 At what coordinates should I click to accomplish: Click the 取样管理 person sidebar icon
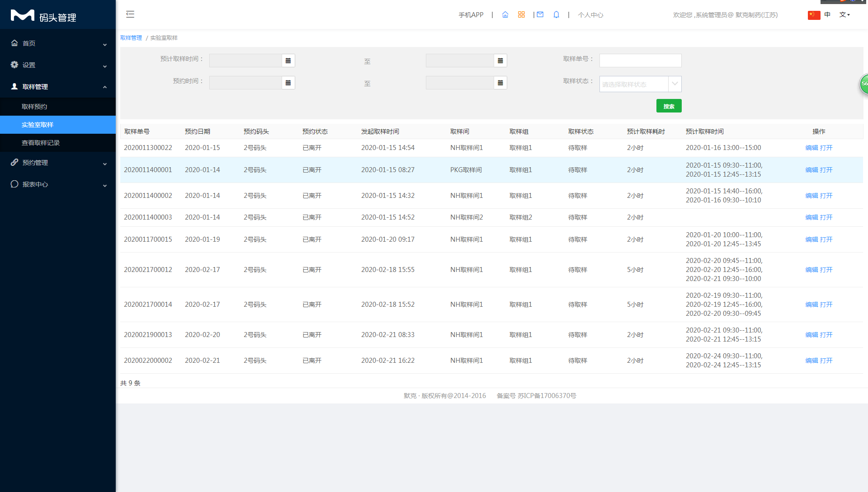coord(14,86)
